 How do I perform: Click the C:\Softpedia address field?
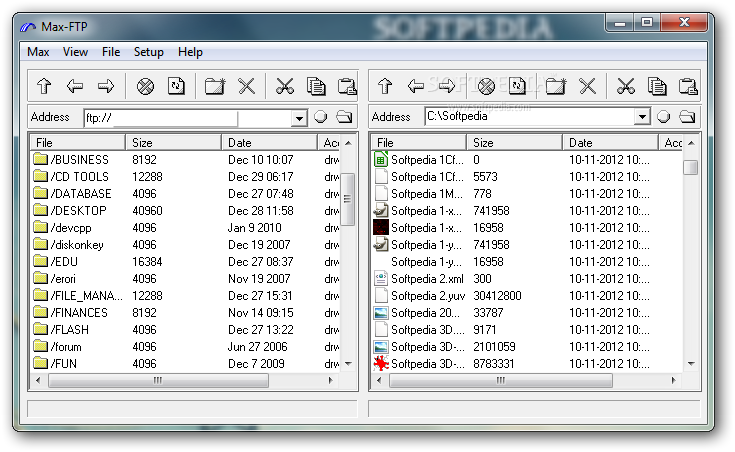pos(530,116)
